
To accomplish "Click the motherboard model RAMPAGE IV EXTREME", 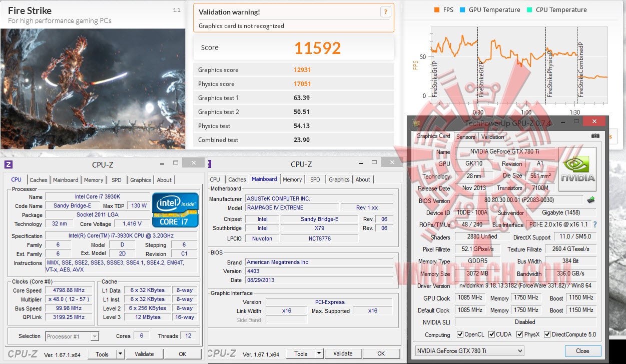I will [x=292, y=207].
